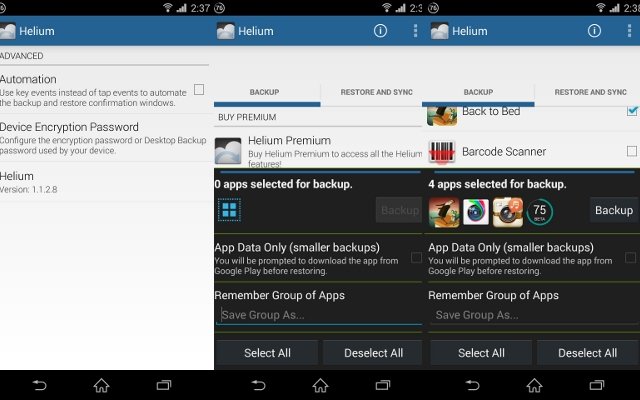Tap ADVANCED section header
The height and width of the screenshot is (400, 640).
[x=22, y=56]
